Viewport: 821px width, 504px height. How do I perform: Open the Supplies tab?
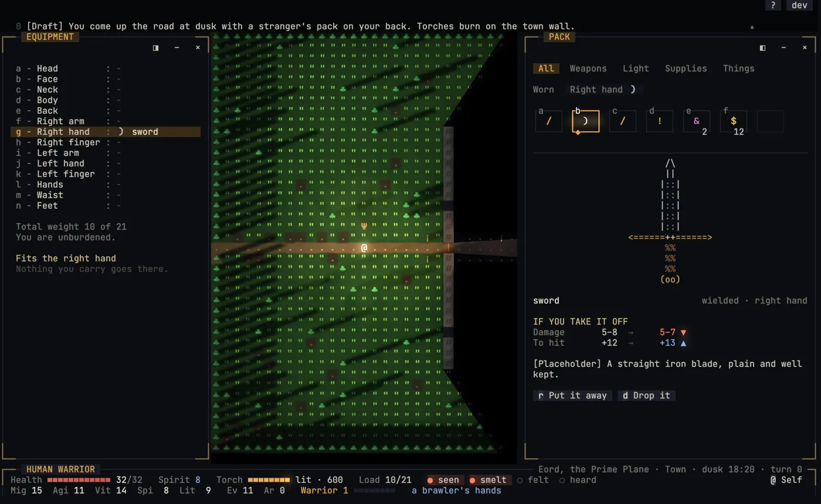tap(686, 69)
